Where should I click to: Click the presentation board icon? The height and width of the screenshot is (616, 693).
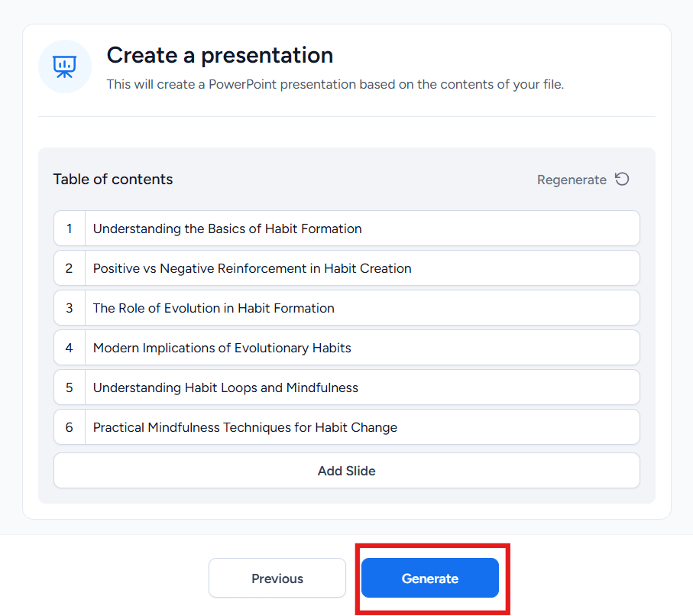64,66
